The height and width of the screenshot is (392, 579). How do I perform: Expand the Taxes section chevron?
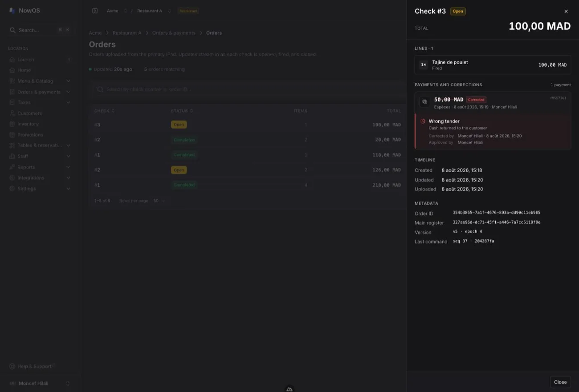(x=68, y=102)
